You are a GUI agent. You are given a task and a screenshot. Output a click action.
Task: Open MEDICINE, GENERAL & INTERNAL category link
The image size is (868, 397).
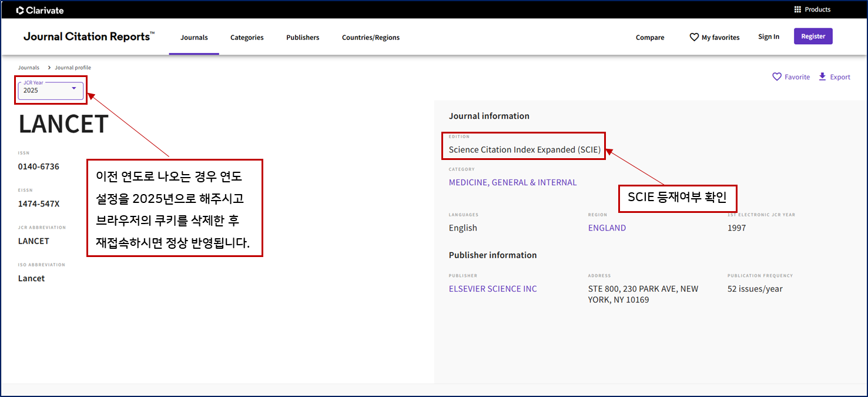(512, 182)
